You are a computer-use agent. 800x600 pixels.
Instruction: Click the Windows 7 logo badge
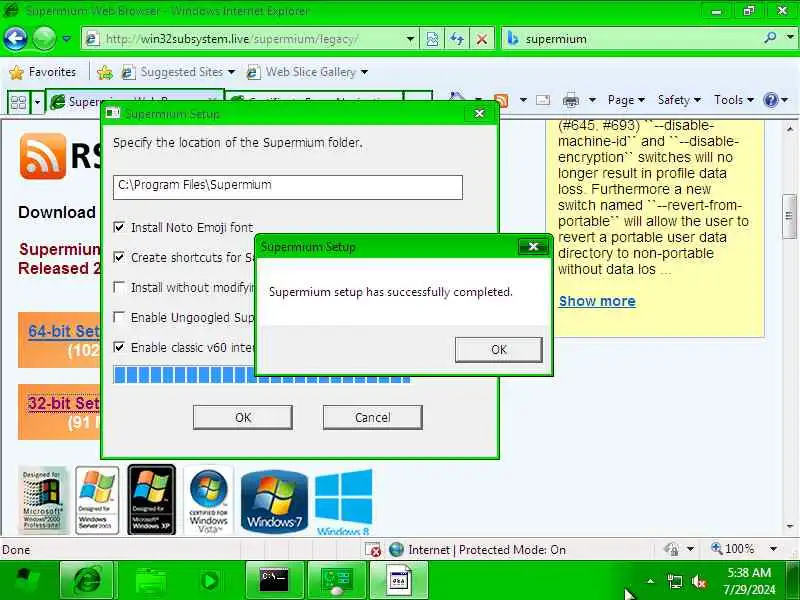click(274, 502)
